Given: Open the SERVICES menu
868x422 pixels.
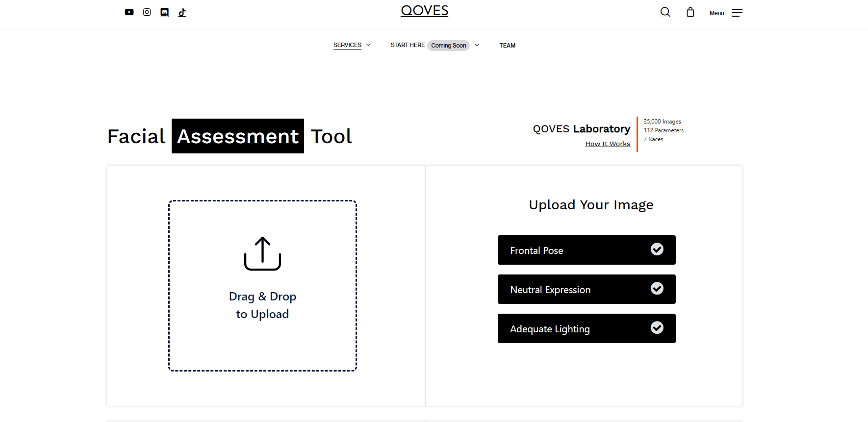Looking at the screenshot, I should coord(347,45).
